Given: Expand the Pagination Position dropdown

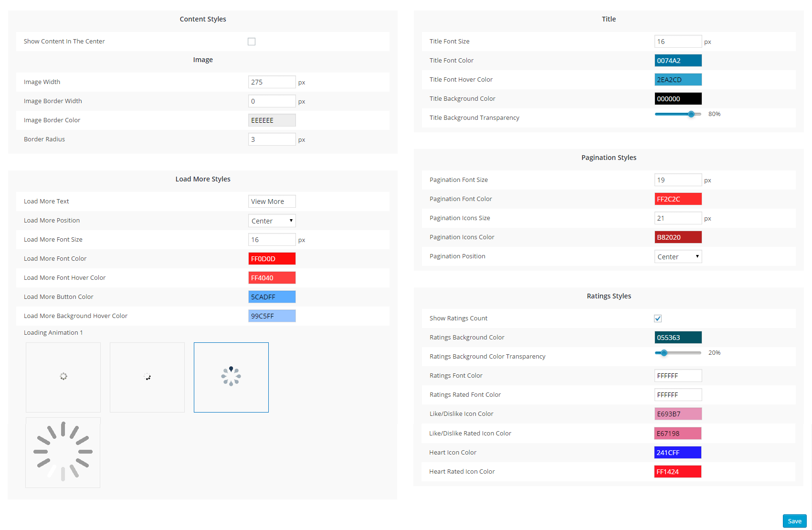Looking at the screenshot, I should [x=678, y=257].
